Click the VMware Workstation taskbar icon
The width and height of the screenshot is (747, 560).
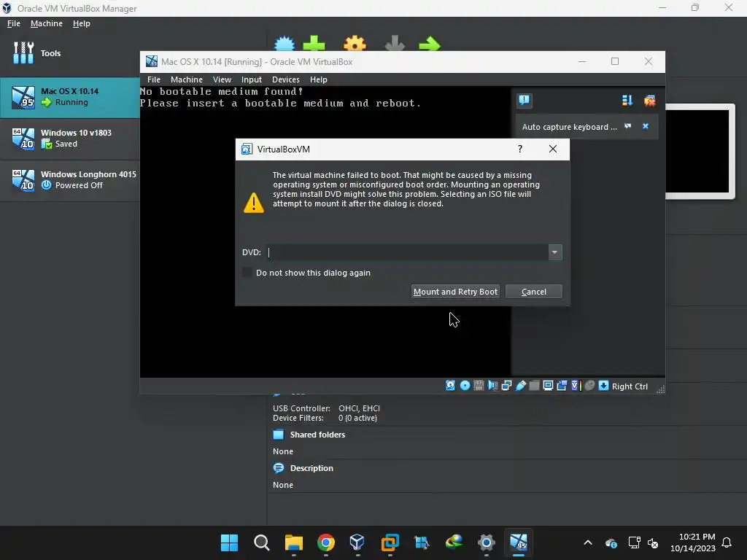(x=390, y=542)
